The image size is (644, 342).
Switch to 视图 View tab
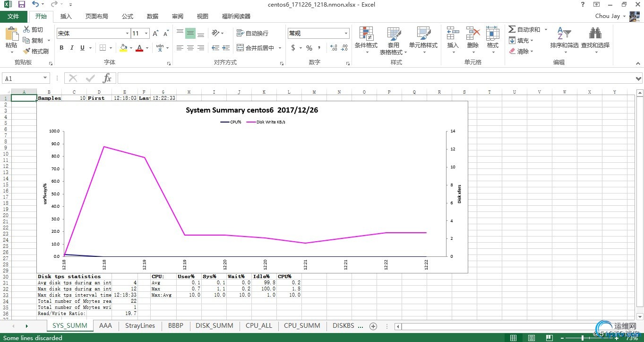coord(203,16)
